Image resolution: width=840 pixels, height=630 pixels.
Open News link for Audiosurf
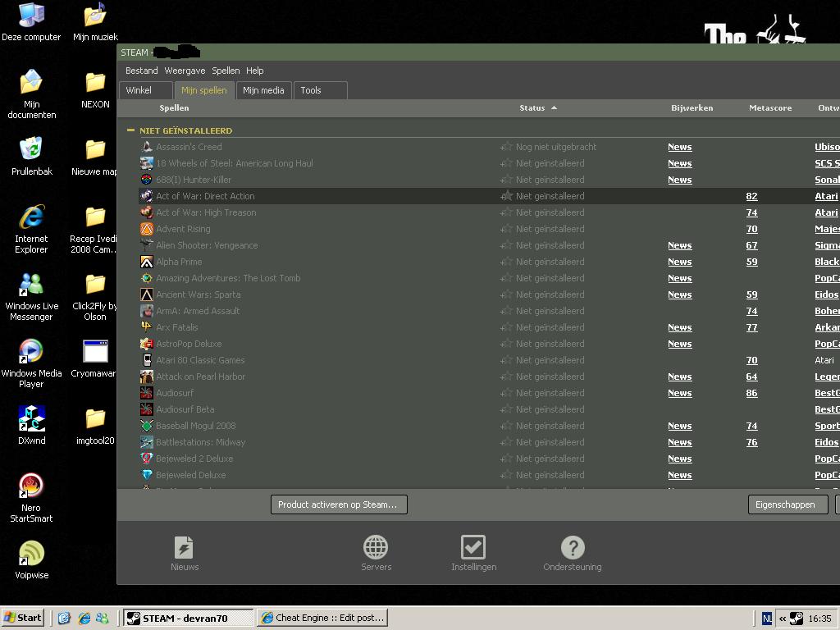pyautogui.click(x=680, y=393)
